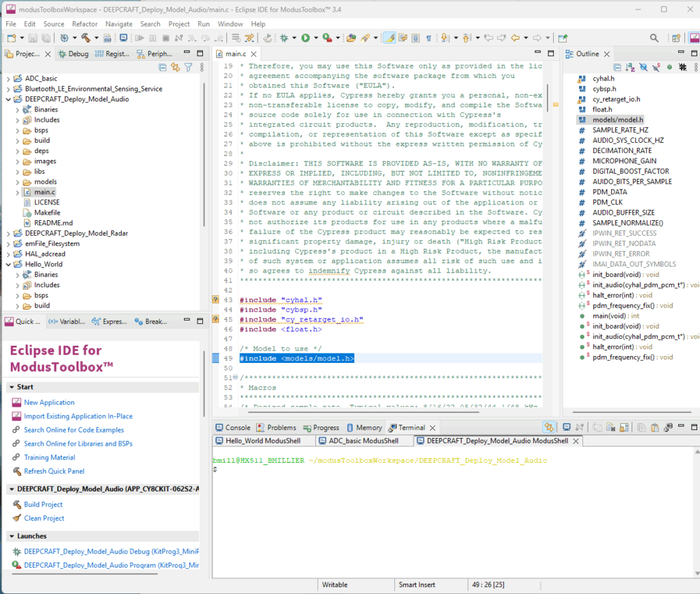The height and width of the screenshot is (594, 700).
Task: Open the Refactor menu
Action: point(84,24)
